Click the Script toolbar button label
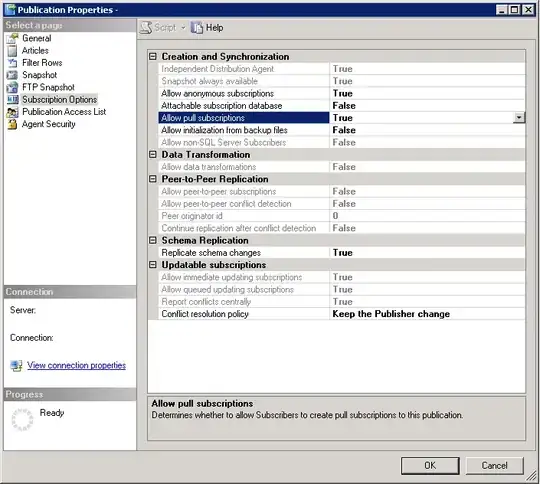 point(165,28)
